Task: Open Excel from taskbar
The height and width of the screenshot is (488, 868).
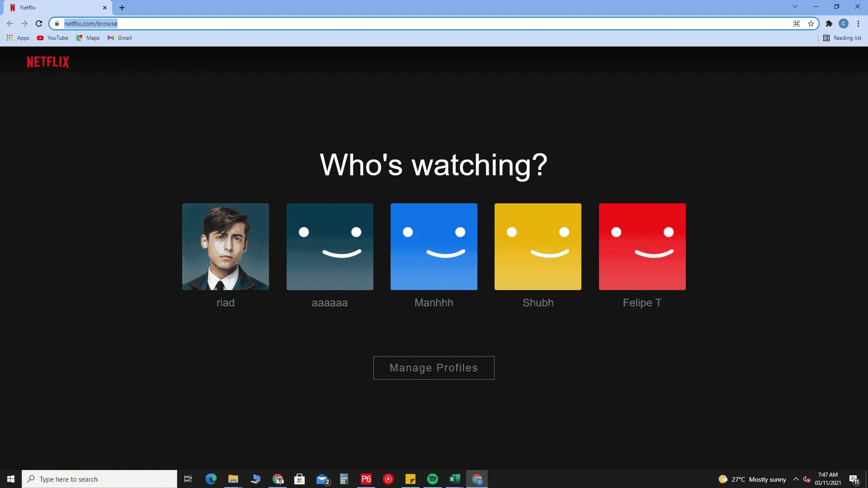Action: click(455, 479)
